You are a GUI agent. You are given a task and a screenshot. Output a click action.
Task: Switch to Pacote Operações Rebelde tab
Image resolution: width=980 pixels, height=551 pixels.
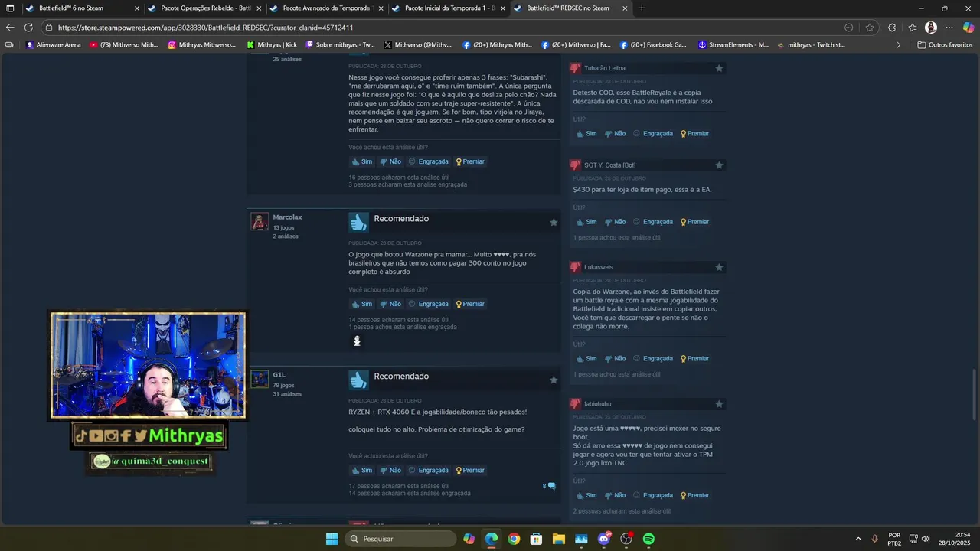tap(205, 8)
